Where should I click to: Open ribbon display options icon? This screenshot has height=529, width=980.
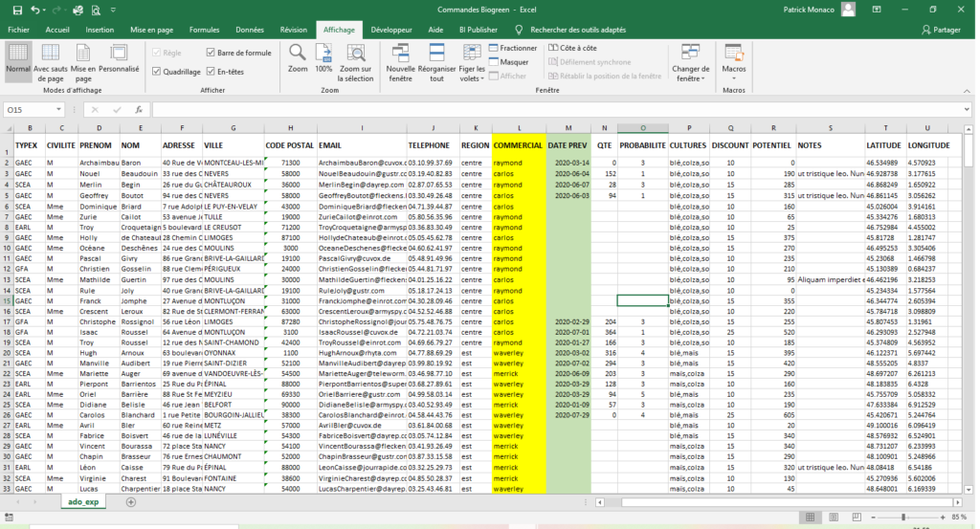[x=877, y=10]
